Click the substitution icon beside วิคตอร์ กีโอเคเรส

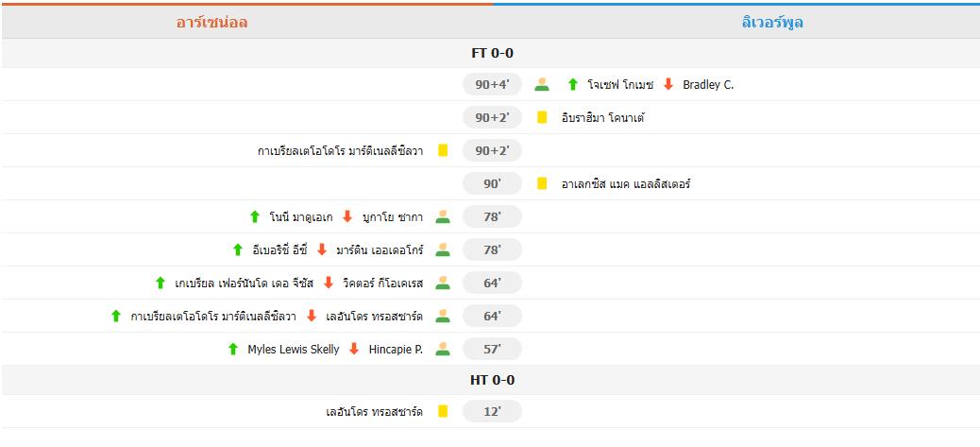[x=443, y=284]
